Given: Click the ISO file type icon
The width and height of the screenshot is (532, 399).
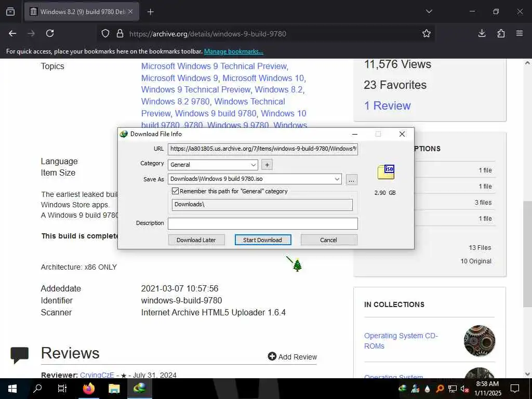Looking at the screenshot, I should tap(386, 171).
